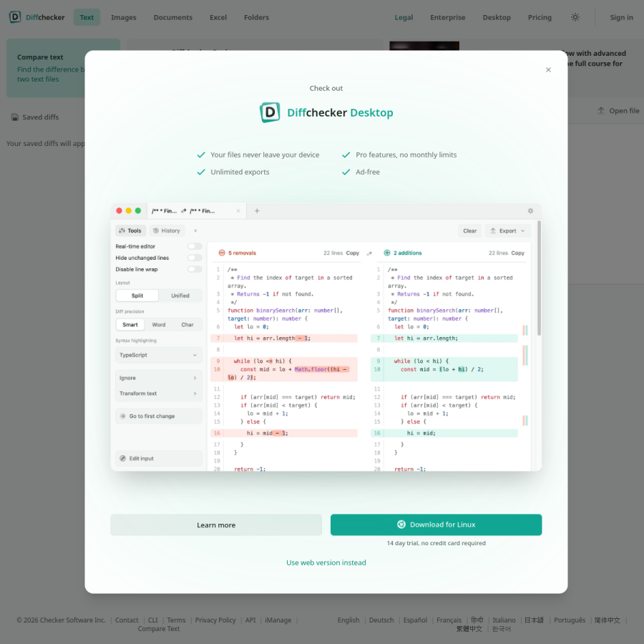Click the additions plus circle icon
The height and width of the screenshot is (644, 644).
click(x=387, y=253)
